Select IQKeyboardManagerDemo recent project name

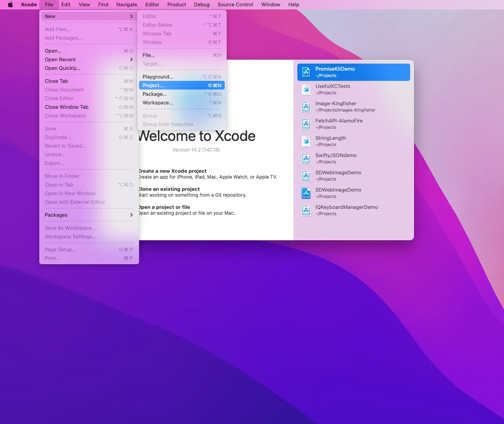click(x=347, y=207)
